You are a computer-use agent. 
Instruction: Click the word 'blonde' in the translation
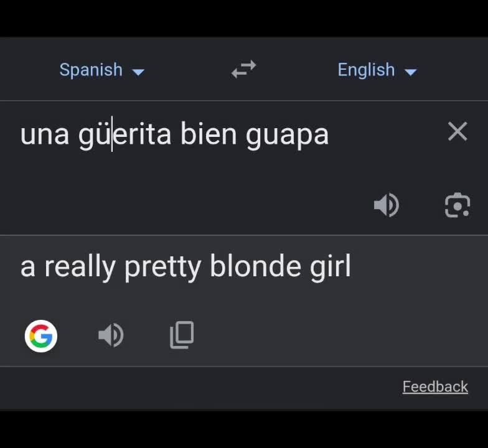click(255, 266)
